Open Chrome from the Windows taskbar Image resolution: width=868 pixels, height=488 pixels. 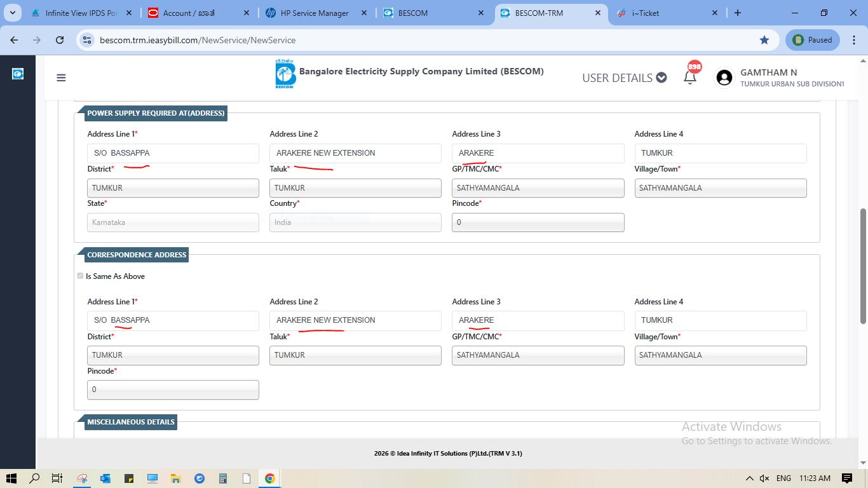point(270,478)
